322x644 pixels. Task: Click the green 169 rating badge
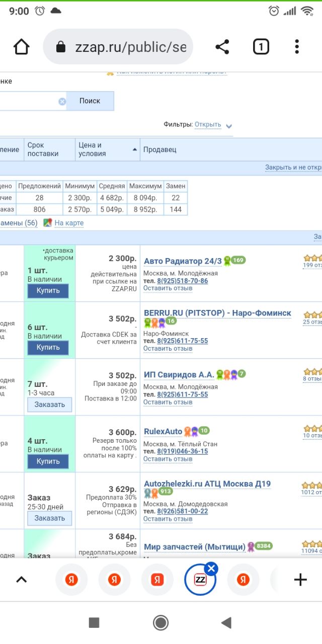click(x=238, y=260)
